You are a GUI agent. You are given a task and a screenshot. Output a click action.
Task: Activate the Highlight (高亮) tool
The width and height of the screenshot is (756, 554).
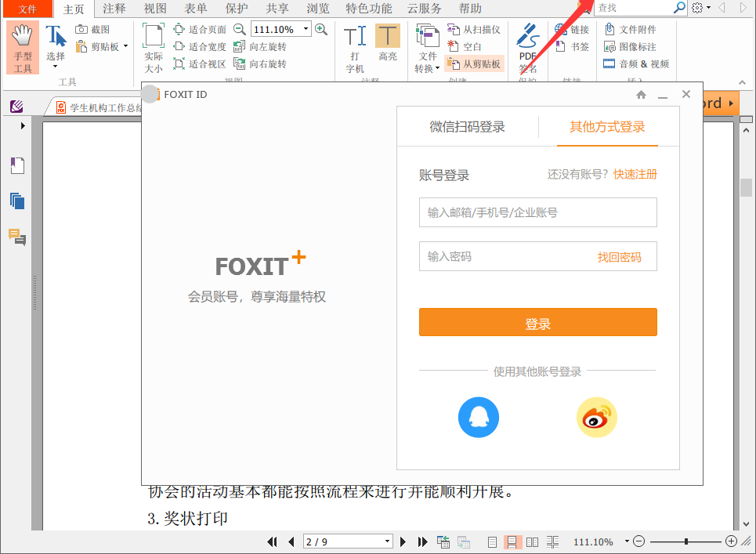pos(387,43)
